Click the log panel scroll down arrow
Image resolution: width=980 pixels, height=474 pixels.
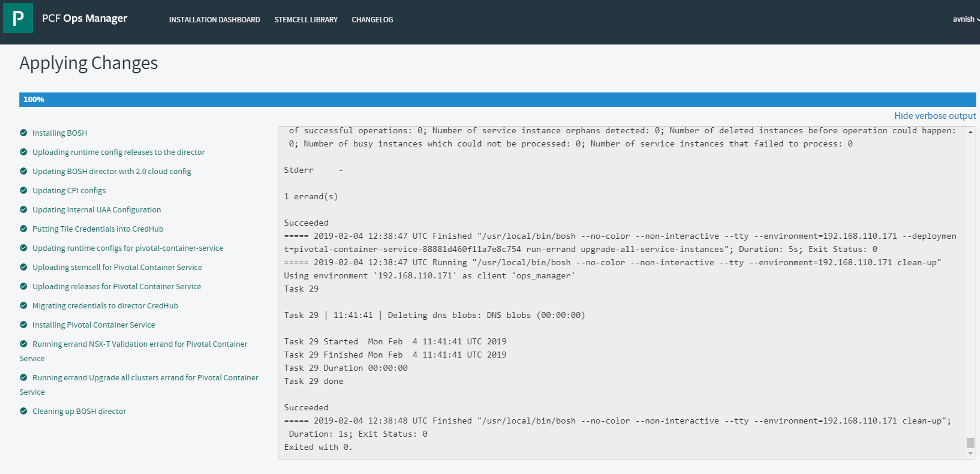pos(970,453)
